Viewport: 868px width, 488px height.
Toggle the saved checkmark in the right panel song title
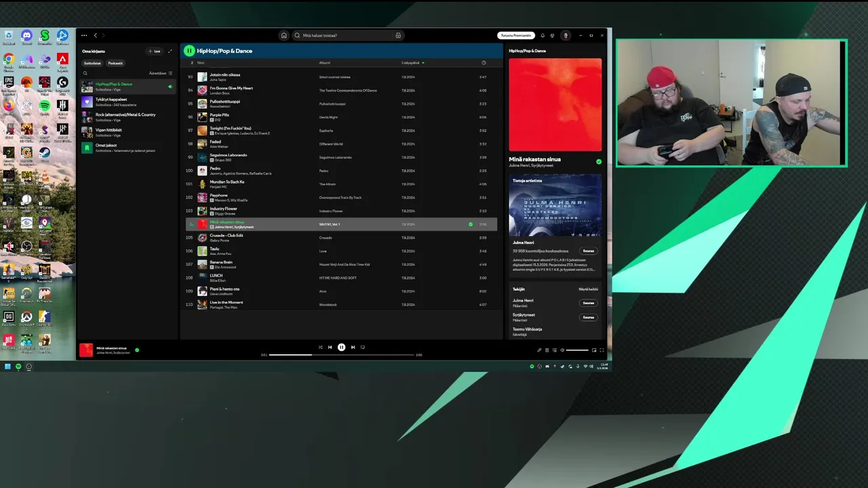(599, 161)
